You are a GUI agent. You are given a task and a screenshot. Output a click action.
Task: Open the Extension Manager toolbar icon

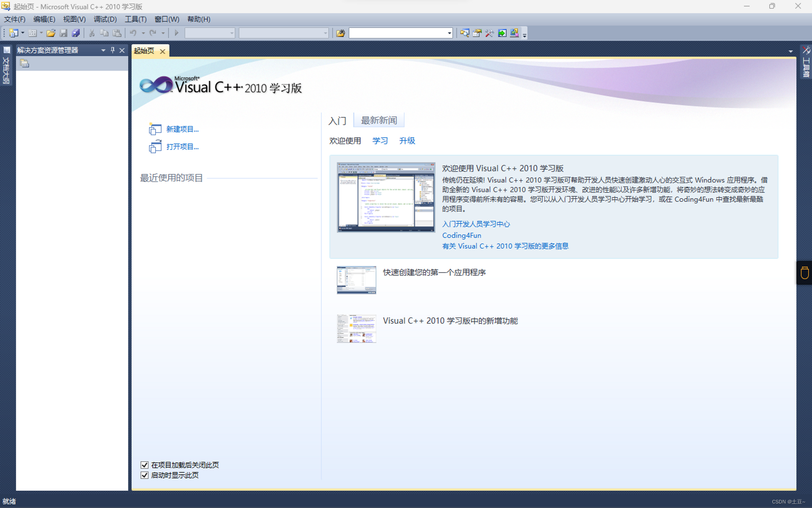tap(514, 33)
